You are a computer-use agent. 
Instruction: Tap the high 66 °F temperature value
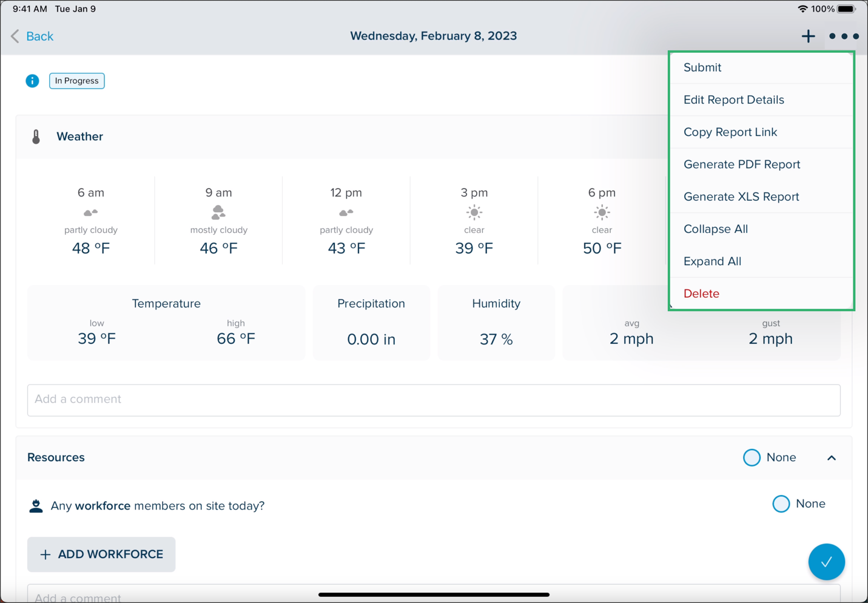click(236, 339)
